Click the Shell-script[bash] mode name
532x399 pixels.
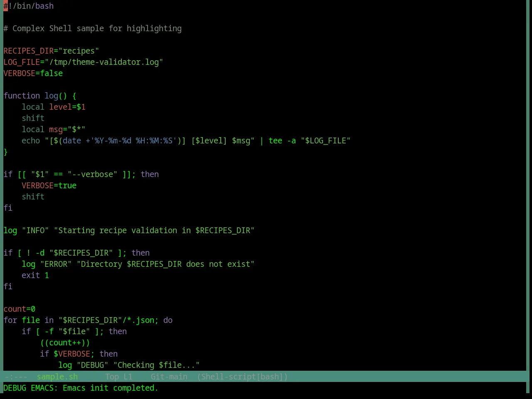tap(242, 377)
